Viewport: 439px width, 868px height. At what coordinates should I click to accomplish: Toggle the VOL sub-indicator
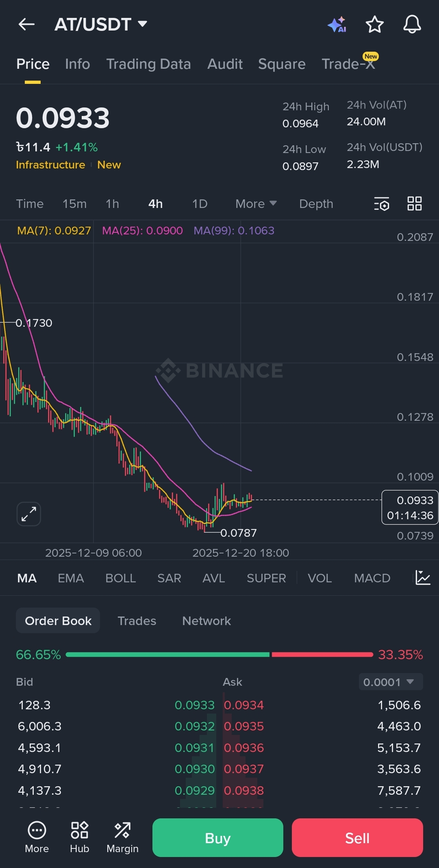[319, 578]
